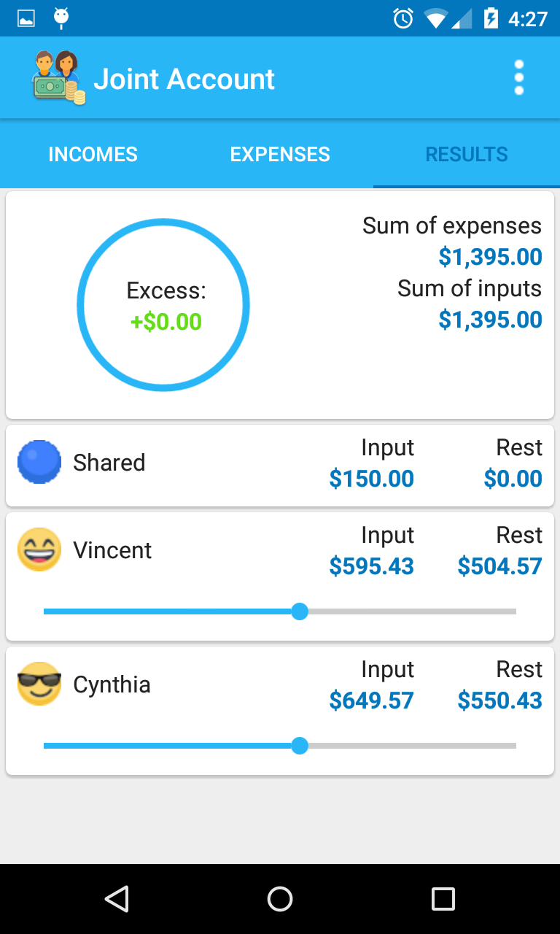Select the Results tab
The height and width of the screenshot is (934, 560).
coord(467,154)
